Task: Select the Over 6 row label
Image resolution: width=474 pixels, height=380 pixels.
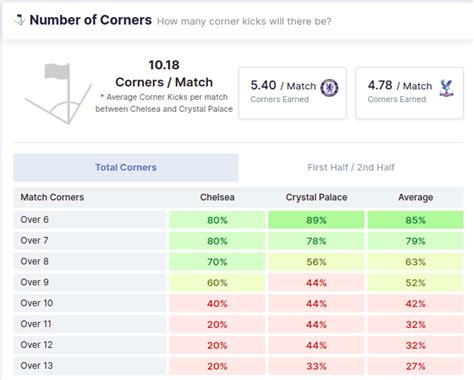Action: click(x=35, y=220)
